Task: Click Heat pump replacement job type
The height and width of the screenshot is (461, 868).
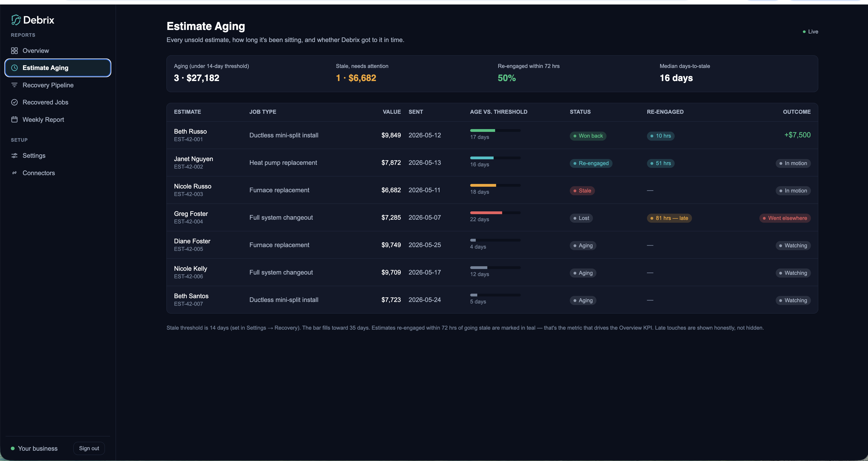Action: (x=283, y=163)
